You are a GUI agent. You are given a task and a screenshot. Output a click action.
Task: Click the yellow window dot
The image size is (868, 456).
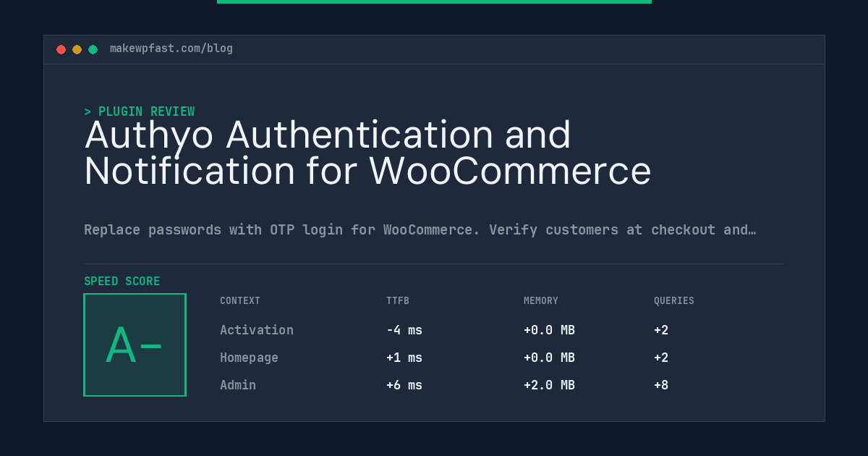(77, 49)
